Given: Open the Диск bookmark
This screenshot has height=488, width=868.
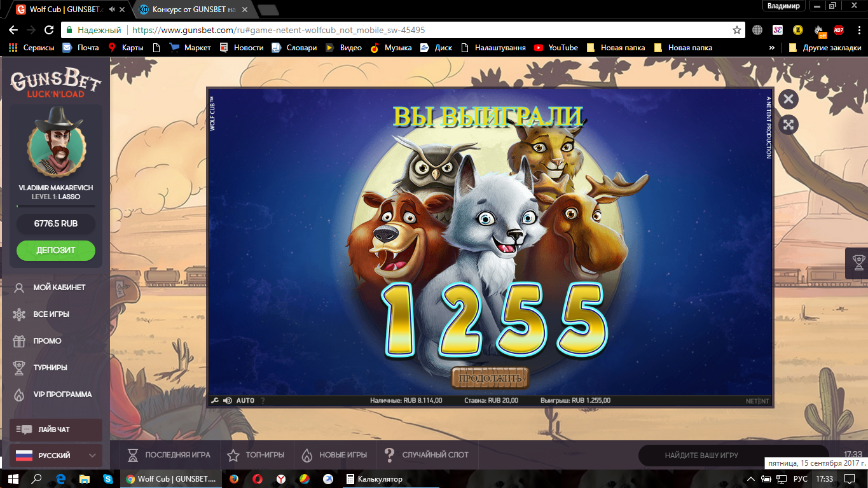Looking at the screenshot, I should 436,48.
